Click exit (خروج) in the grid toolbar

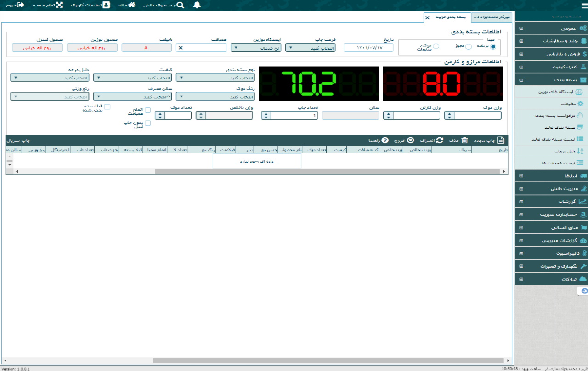point(404,141)
